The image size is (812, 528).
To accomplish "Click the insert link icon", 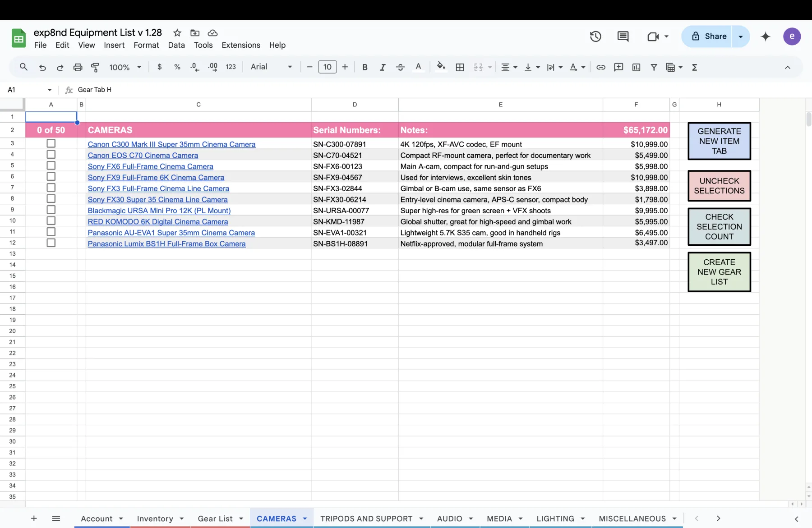I will (600, 67).
